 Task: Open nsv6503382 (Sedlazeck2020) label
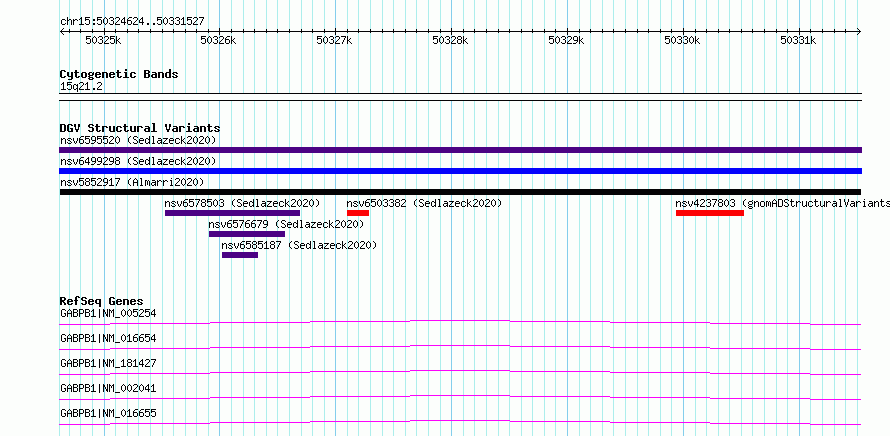(425, 203)
